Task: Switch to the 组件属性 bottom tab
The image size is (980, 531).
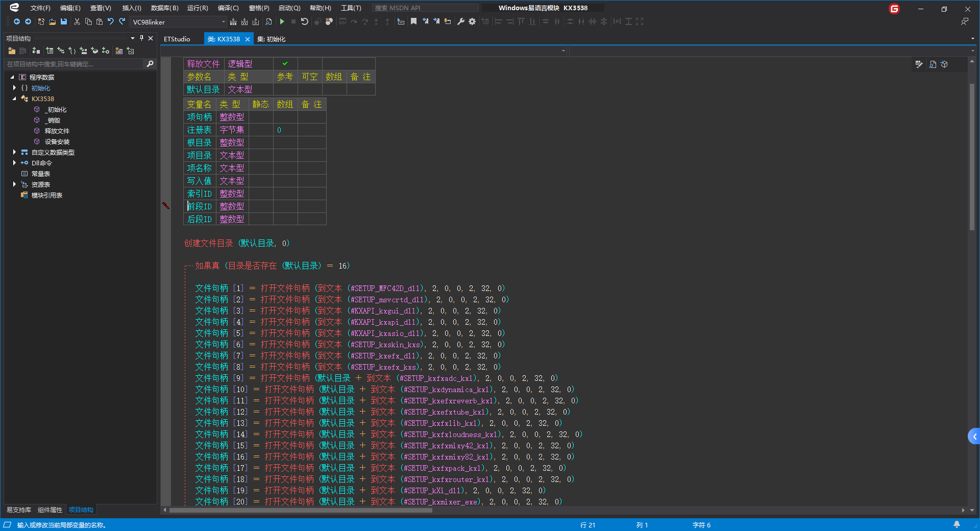Action: click(x=50, y=510)
